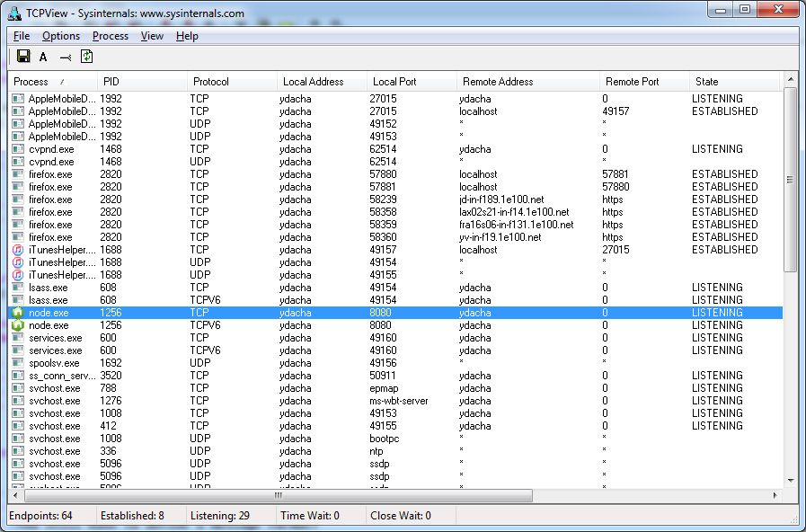Click the icon of the highlighted node.exe TCP row
This screenshot has height=532, width=806.
[18, 313]
